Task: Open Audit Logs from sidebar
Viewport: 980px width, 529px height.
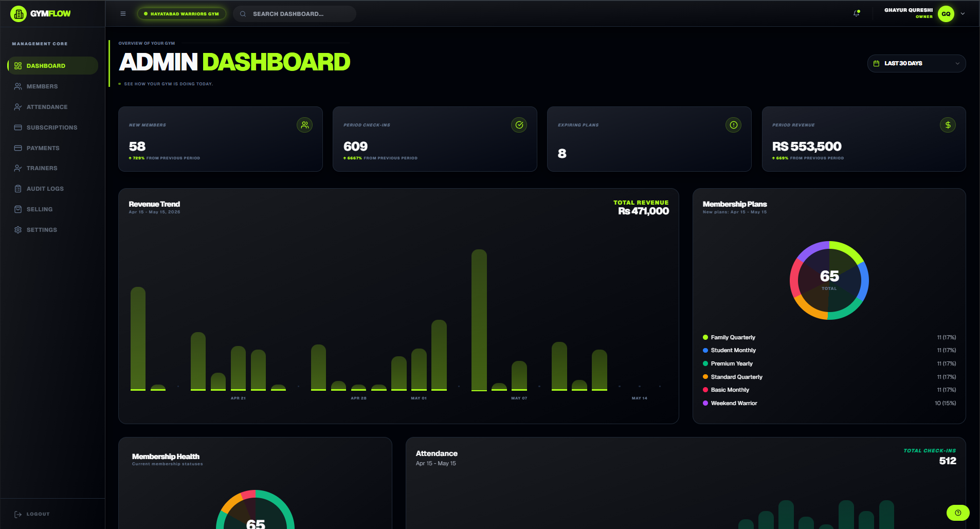Action: click(x=52, y=189)
